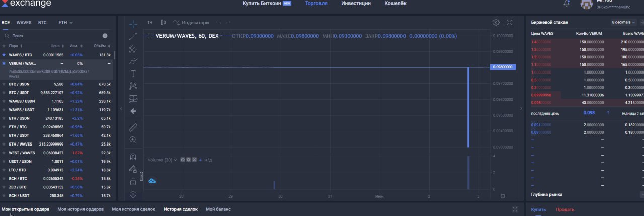The height and width of the screenshot is (216, 644).
Task: Open the Торговля trading section
Action: point(316,3)
